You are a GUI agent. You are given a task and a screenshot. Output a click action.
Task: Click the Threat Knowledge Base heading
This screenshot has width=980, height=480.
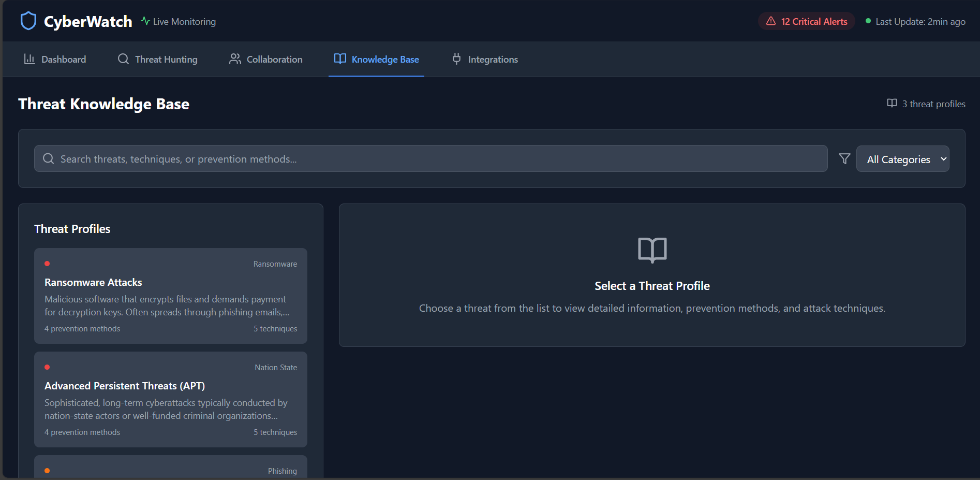(x=104, y=104)
